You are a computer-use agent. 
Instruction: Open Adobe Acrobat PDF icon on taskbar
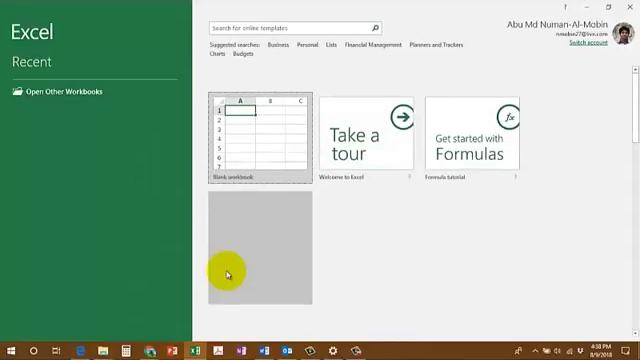tap(218, 351)
